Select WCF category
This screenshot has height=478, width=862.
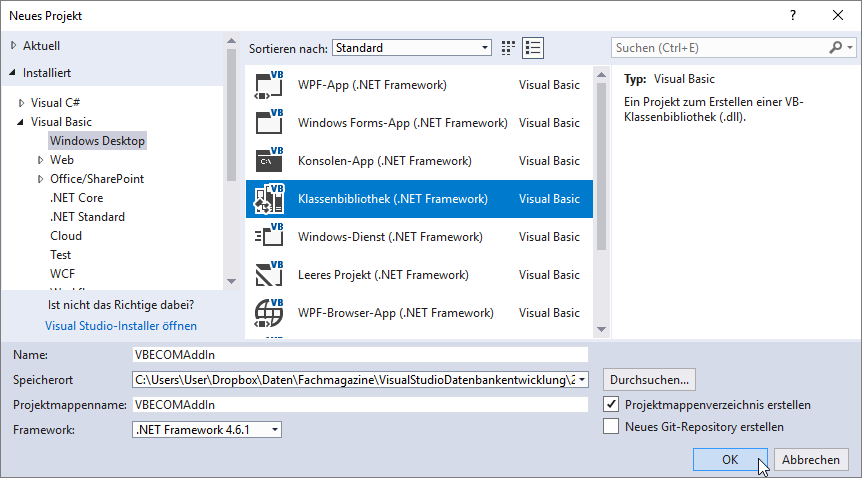pyautogui.click(x=62, y=273)
